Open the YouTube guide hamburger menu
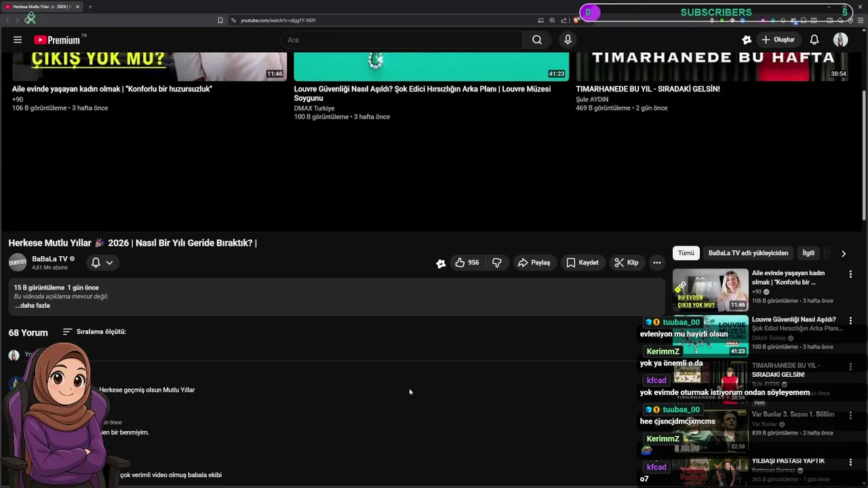 tap(18, 40)
